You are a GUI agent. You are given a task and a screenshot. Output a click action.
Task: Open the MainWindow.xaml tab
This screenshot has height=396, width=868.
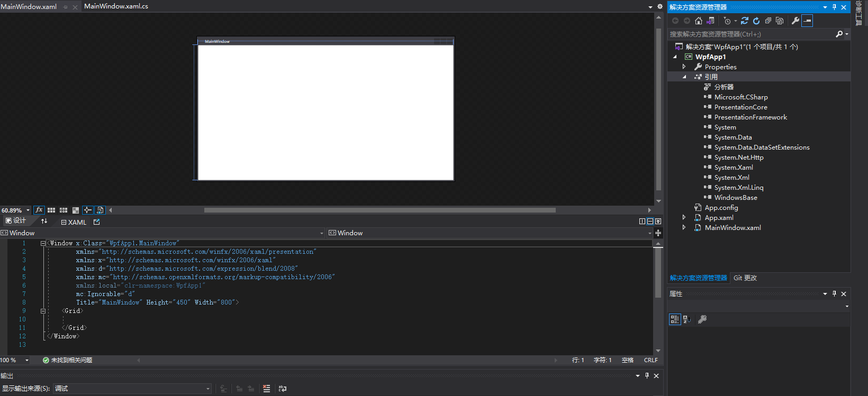(29, 6)
